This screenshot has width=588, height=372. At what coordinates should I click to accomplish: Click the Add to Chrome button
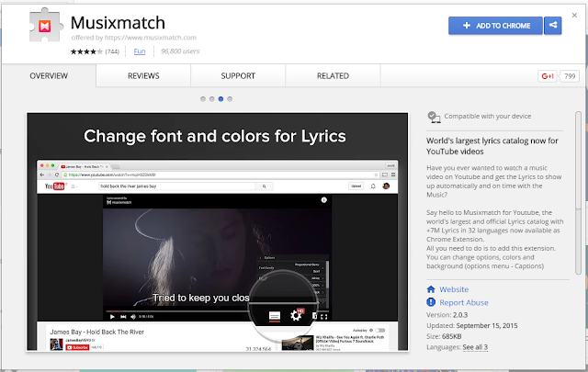point(495,26)
